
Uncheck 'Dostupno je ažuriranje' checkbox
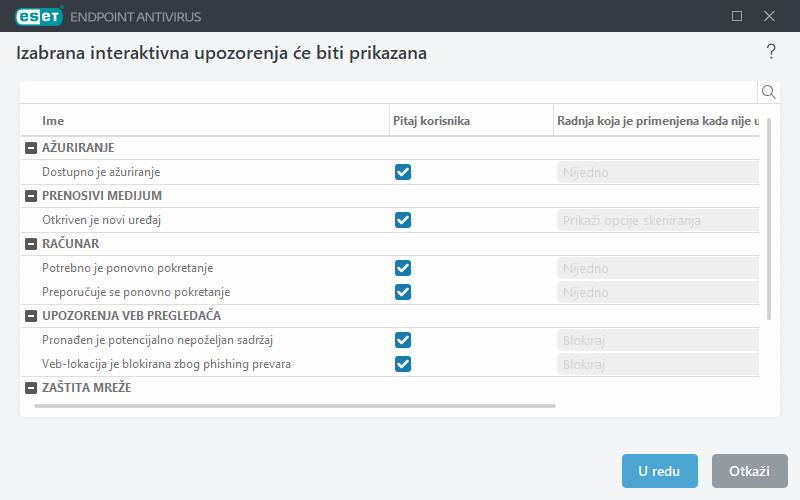point(403,172)
